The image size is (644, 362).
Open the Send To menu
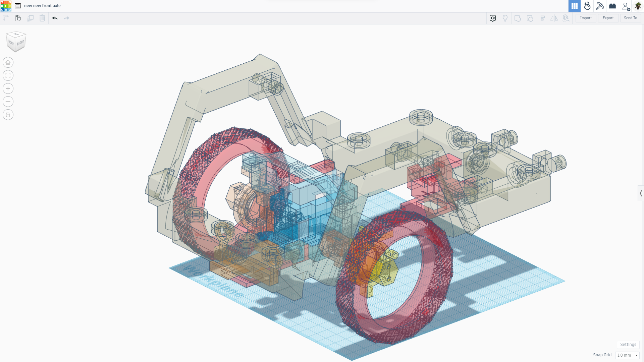[630, 18]
